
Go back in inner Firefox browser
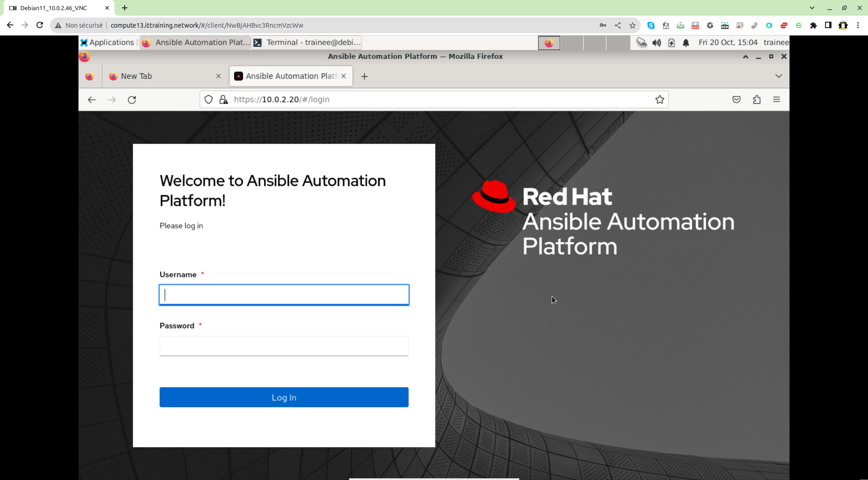tap(92, 100)
